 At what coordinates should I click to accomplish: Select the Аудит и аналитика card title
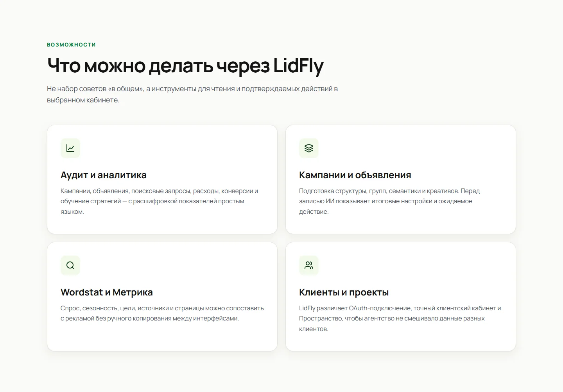coord(104,175)
